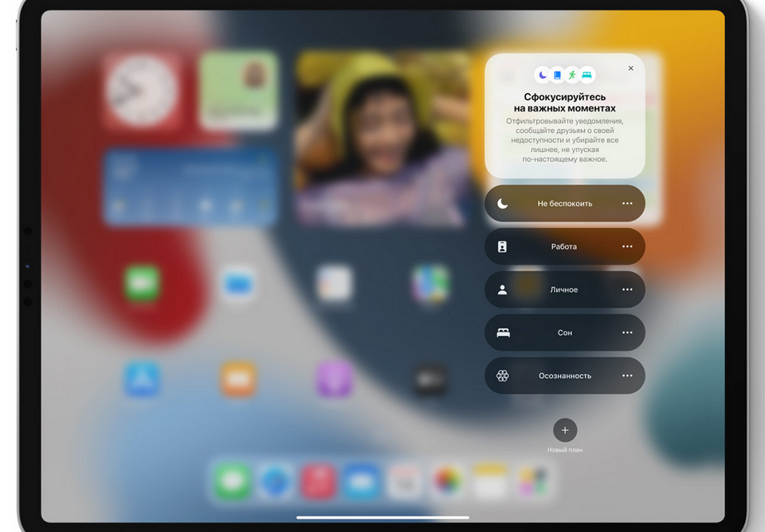Image resolution: width=765 pixels, height=532 pixels.
Task: Open the ellipsis options for Не беспокоить
Action: click(x=627, y=203)
